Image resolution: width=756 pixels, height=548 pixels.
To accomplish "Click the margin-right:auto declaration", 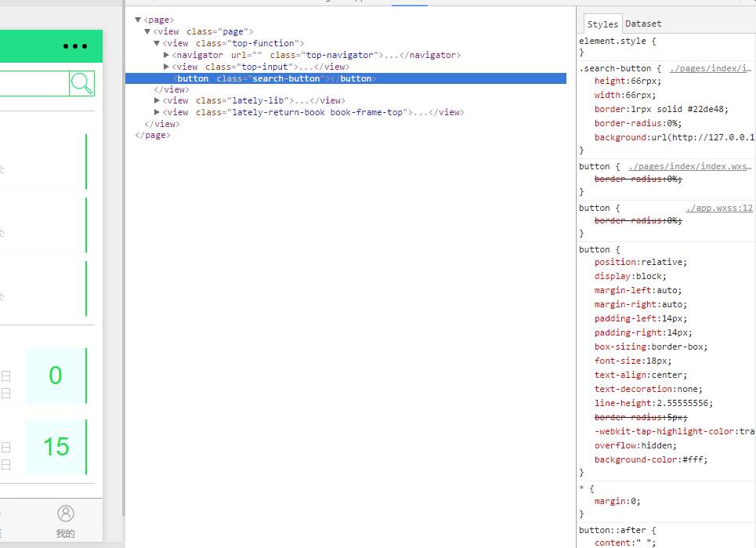I will [640, 304].
